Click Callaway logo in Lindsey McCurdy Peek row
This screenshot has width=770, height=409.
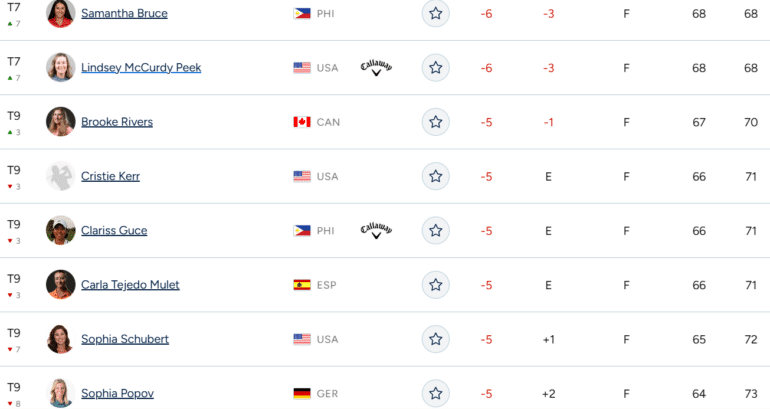coord(376,68)
